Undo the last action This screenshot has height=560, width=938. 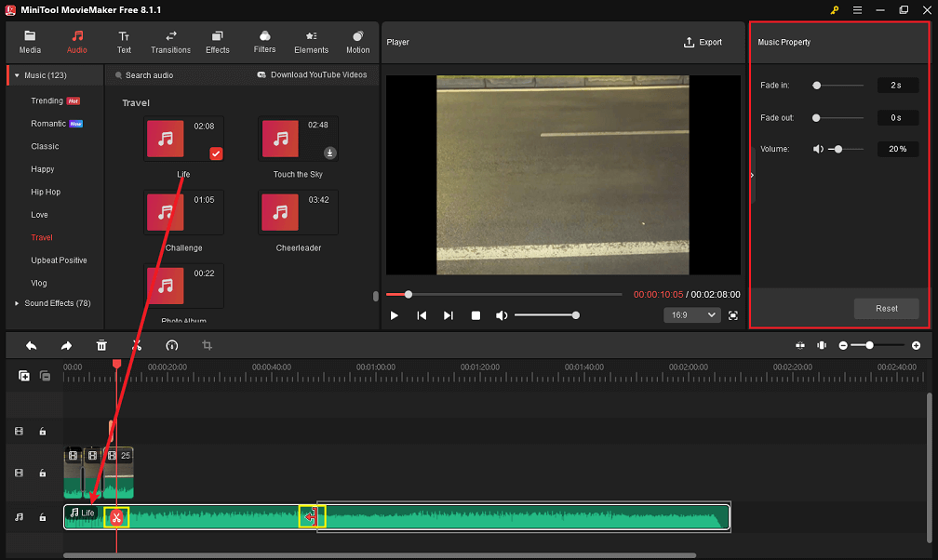(31, 345)
